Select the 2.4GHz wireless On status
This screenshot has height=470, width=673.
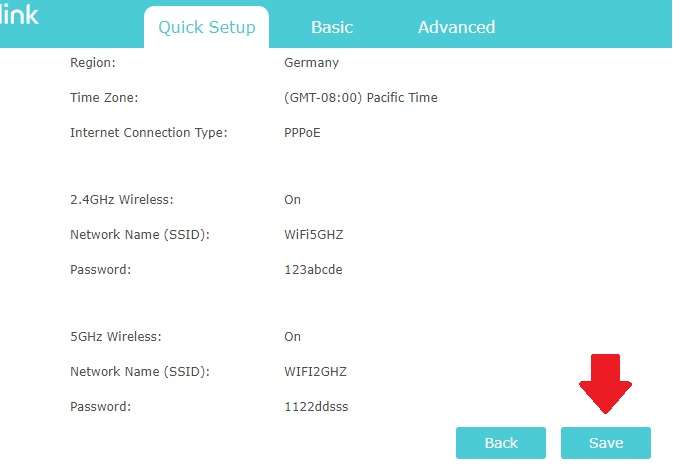click(292, 200)
